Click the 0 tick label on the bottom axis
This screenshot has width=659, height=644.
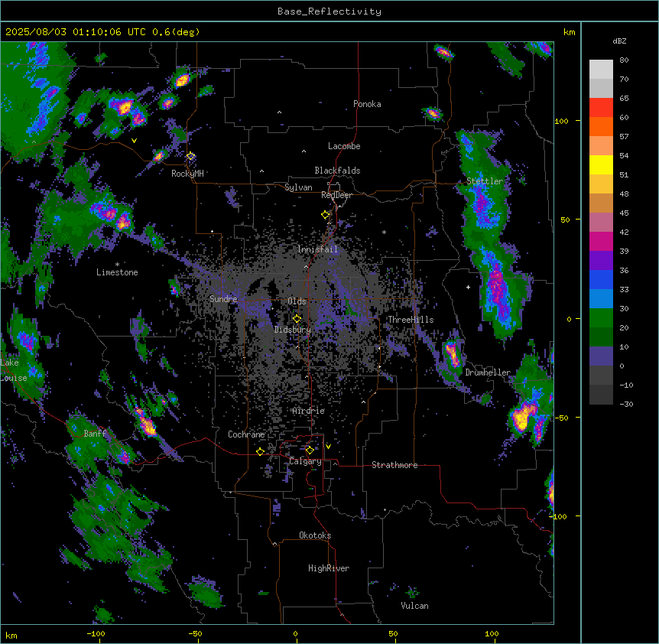pyautogui.click(x=295, y=633)
